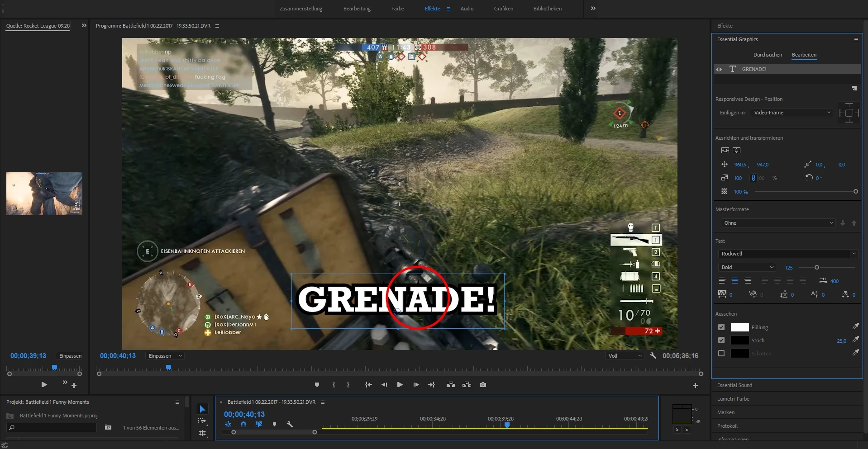Open Essential Graphics panel menu
Screen dimensions: 868x449
point(856,39)
